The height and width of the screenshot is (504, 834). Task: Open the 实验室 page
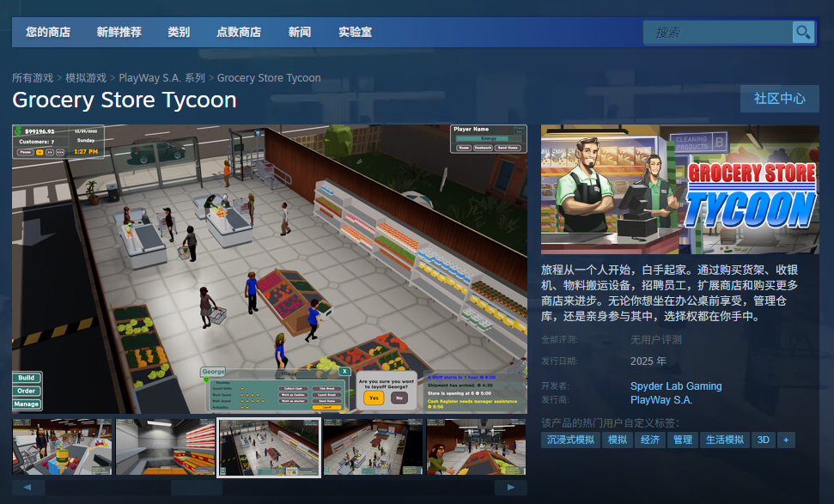tap(355, 33)
